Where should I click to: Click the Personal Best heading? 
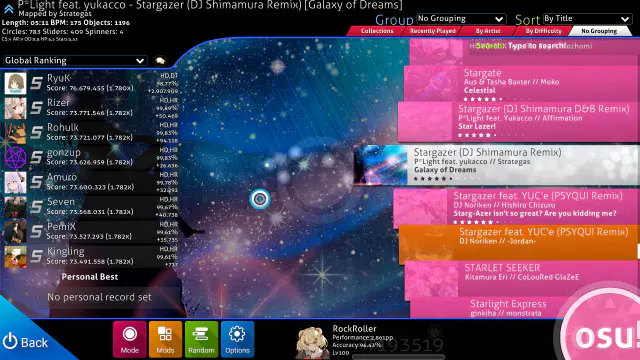pos(90,277)
